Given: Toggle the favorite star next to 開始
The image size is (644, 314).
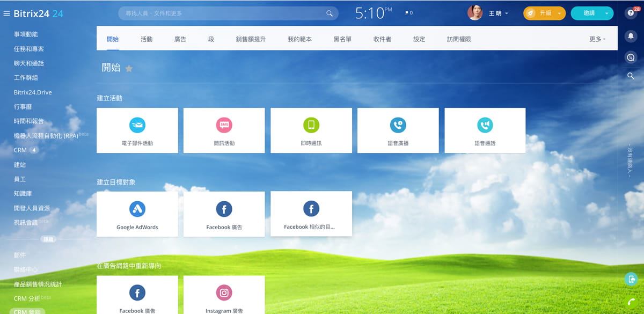Looking at the screenshot, I should [129, 68].
